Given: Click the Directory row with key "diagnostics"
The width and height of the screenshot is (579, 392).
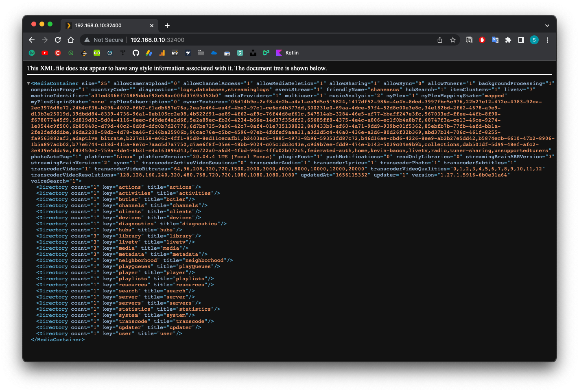Looking at the screenshot, I should click(x=131, y=224).
